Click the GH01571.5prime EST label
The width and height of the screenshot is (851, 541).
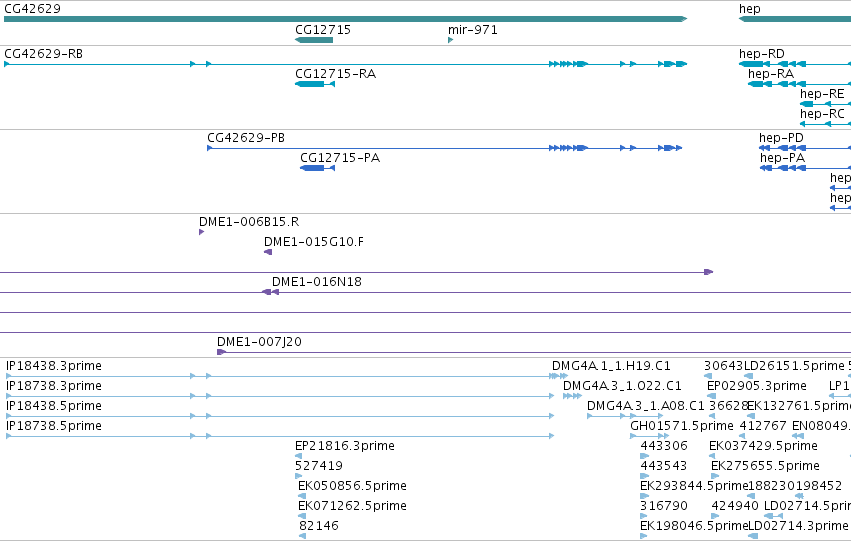(682, 426)
